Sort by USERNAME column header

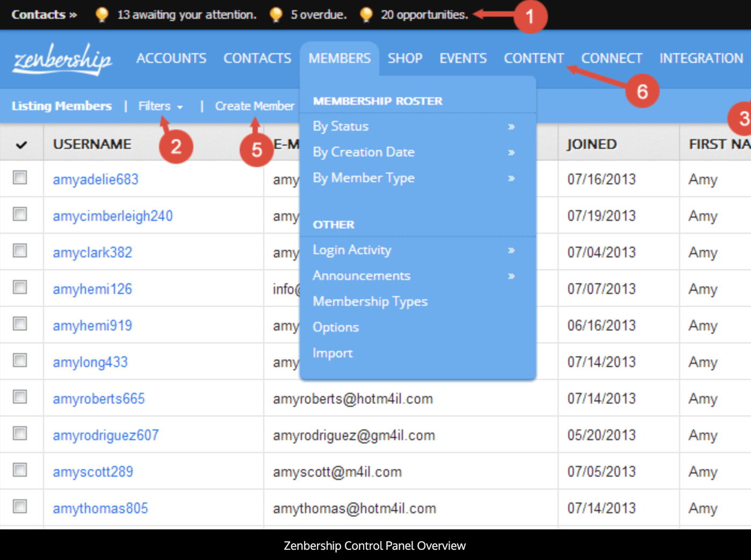(x=92, y=144)
